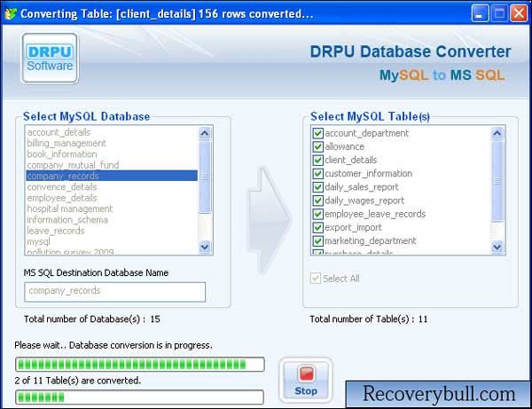532x409 pixels.
Task: Click the Stop conversion button
Action: pos(306,380)
